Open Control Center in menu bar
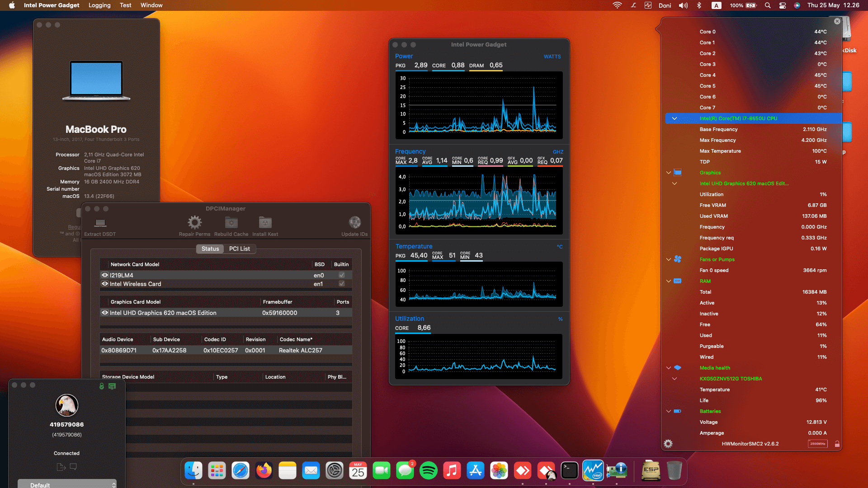 coord(783,5)
